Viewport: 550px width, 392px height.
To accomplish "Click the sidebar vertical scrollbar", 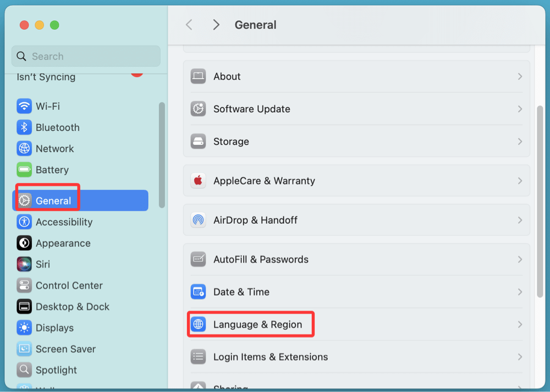I will 162,155.
